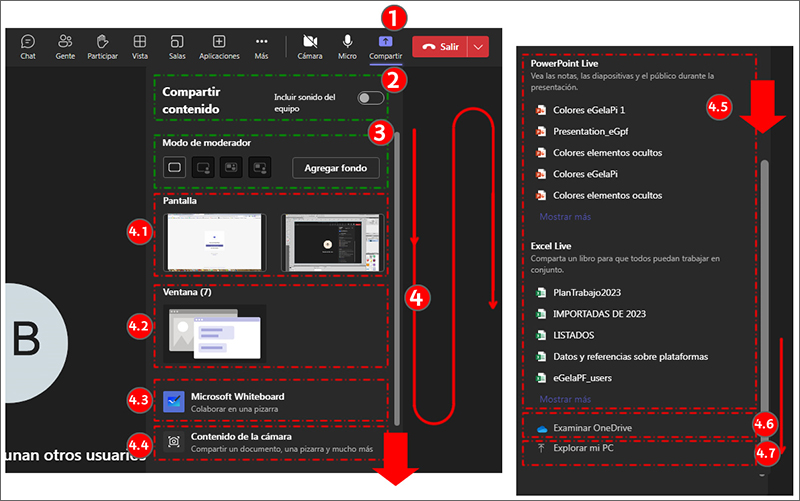The height and width of the screenshot is (501, 800).
Task: Open the Chat panel icon
Action: 28,42
